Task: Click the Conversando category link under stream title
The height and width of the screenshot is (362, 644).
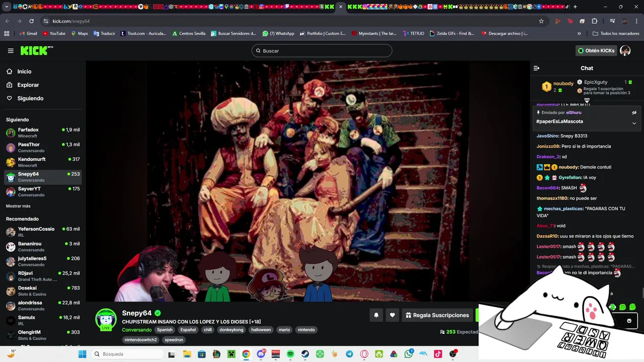Action: (137, 330)
